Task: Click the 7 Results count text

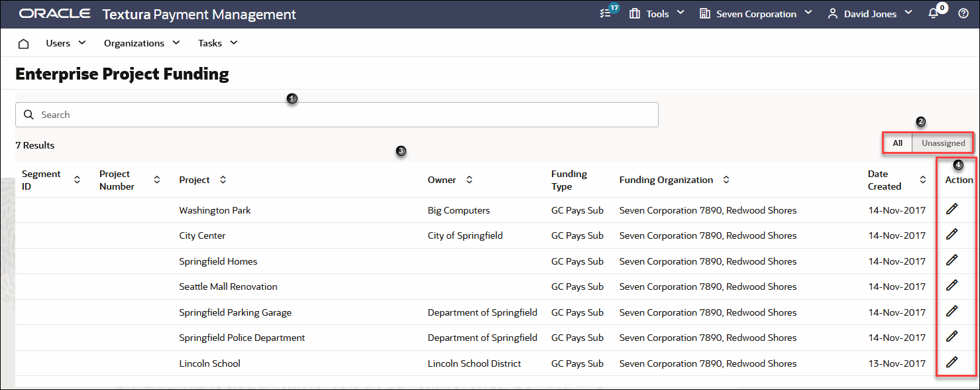Action: click(x=35, y=145)
